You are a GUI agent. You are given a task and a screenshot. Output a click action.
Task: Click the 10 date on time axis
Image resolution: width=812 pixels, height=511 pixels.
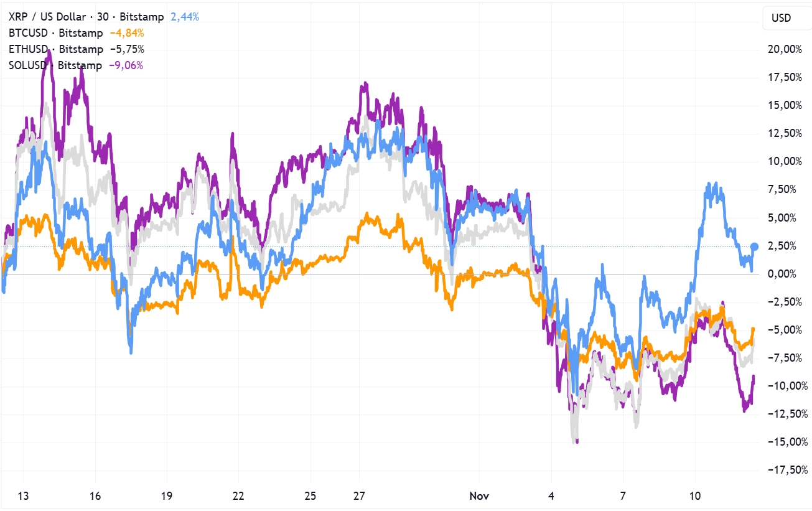click(x=695, y=496)
